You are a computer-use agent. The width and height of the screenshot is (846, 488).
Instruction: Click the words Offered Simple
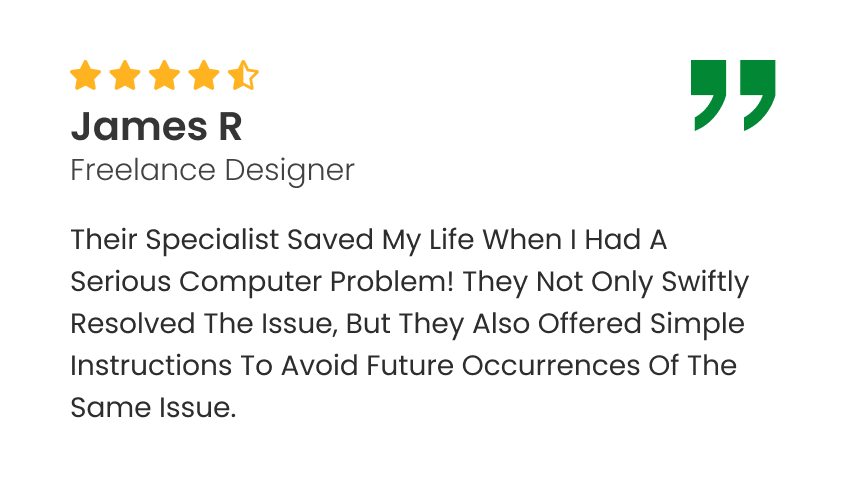pyautogui.click(x=641, y=324)
